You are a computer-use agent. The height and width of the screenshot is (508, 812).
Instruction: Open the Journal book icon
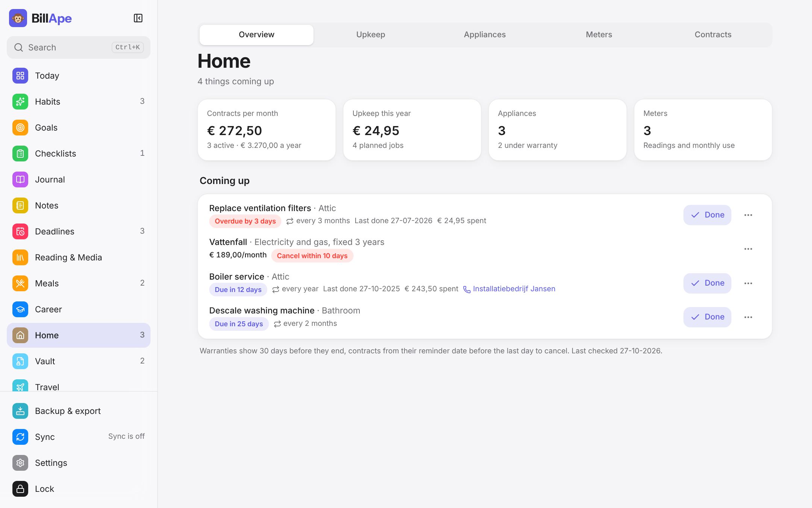click(x=20, y=179)
